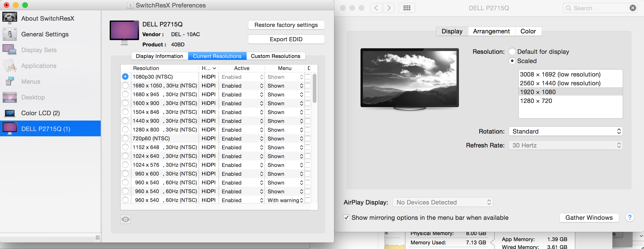Click the window title proxy icon
644x249 pixels.
(130, 5)
